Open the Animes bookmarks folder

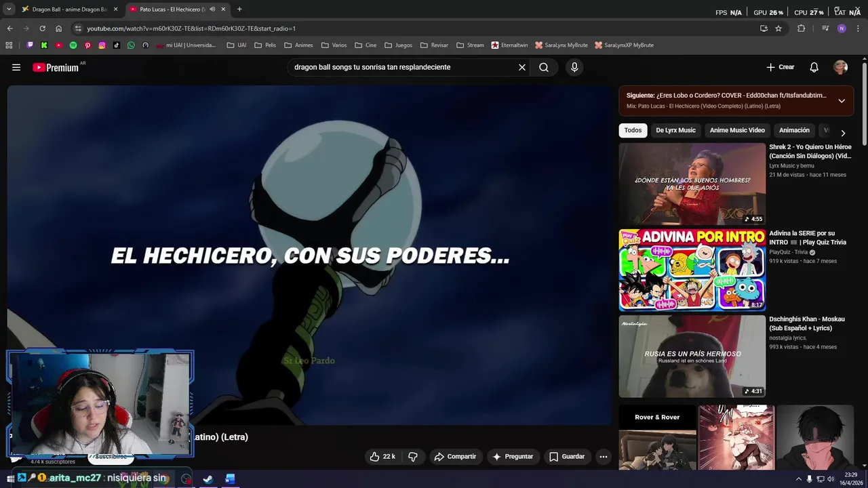299,45
